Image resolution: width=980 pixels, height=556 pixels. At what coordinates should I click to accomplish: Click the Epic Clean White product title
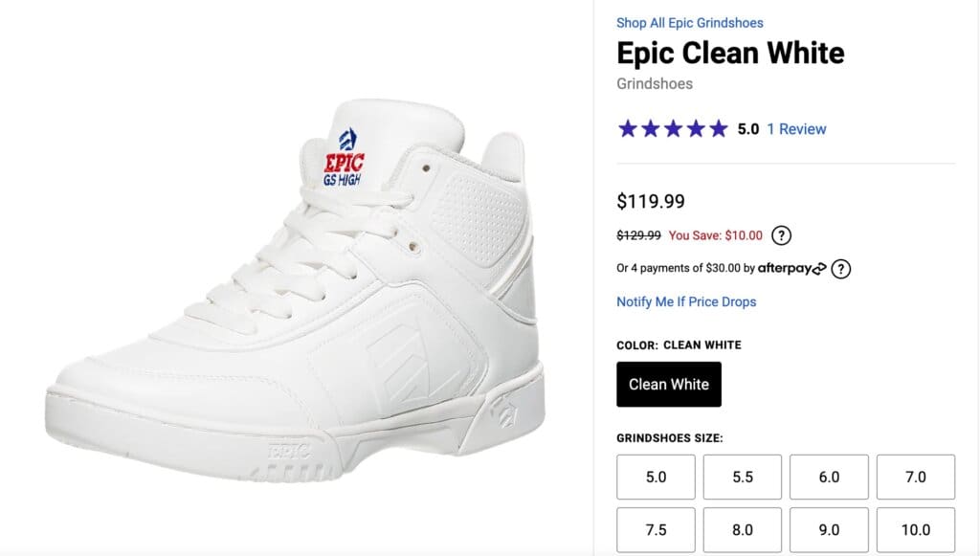click(x=730, y=53)
